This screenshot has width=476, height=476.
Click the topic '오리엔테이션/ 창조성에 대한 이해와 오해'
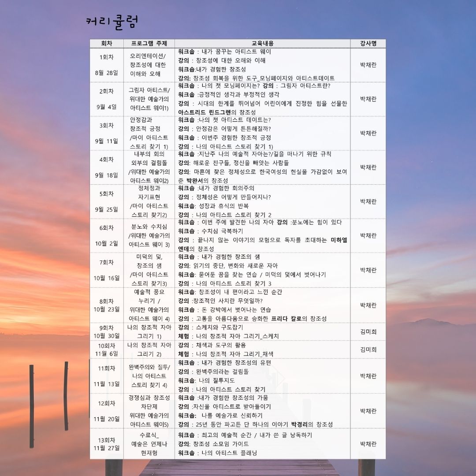pyautogui.click(x=148, y=65)
